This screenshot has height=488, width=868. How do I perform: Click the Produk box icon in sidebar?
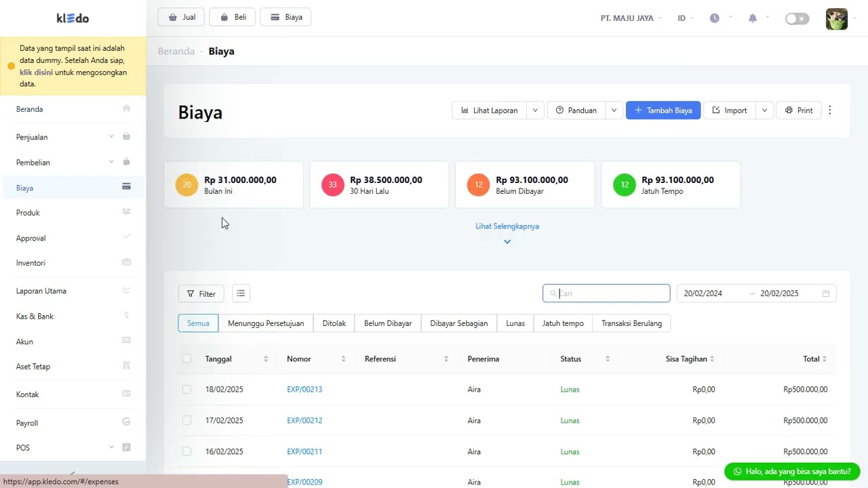(x=126, y=211)
